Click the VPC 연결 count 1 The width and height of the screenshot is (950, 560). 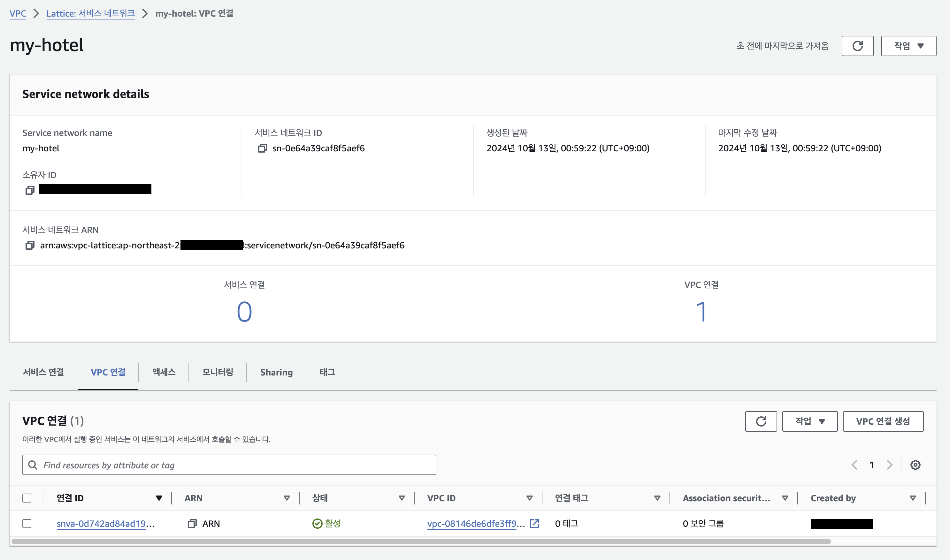click(x=701, y=312)
